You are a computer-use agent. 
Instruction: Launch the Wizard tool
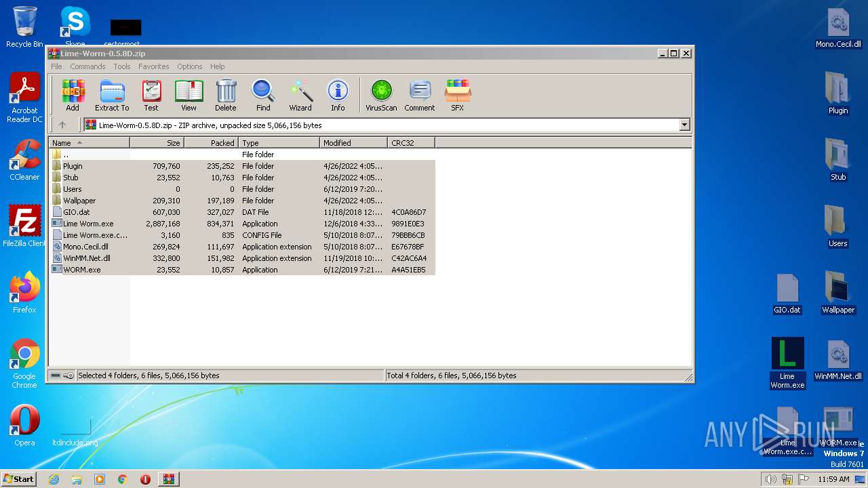300,95
